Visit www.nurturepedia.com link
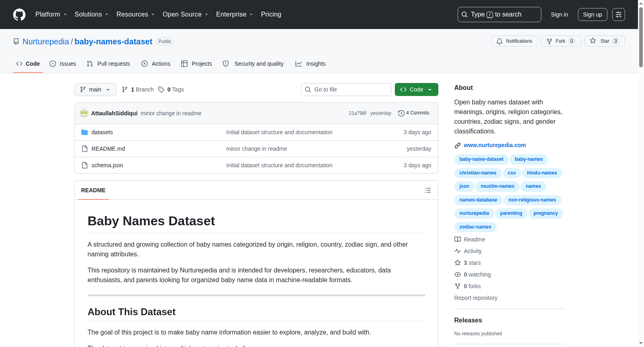Screen dimensions: 644x347 coord(495,145)
